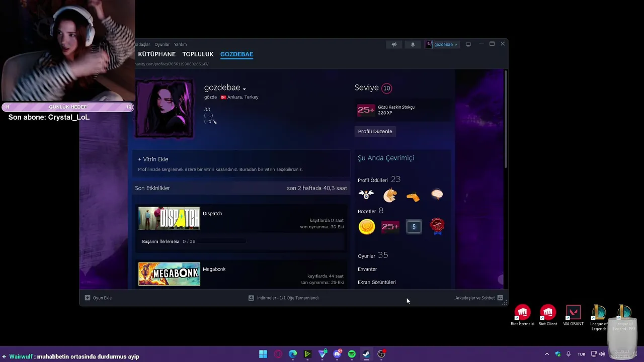Image resolution: width=644 pixels, height=362 pixels.
Task: Select the GOZDEBAE tab
Action: pos(236,54)
